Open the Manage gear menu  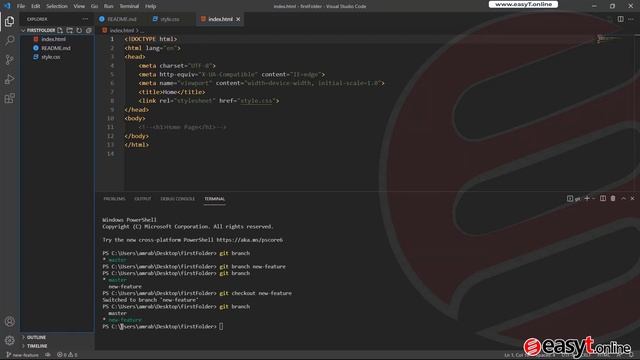[9, 340]
